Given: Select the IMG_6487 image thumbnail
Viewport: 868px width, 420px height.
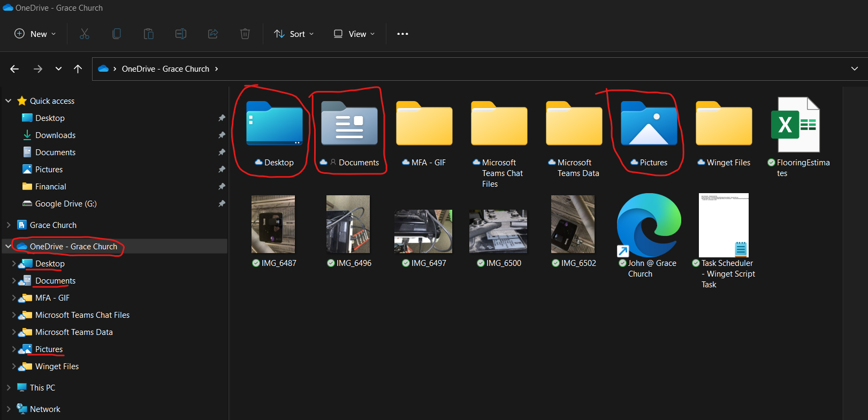Looking at the screenshot, I should (x=273, y=224).
